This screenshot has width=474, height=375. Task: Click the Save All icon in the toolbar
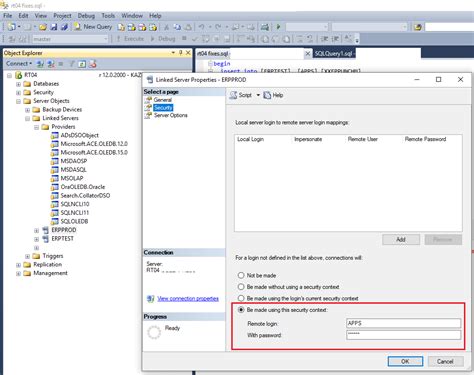click(x=64, y=27)
